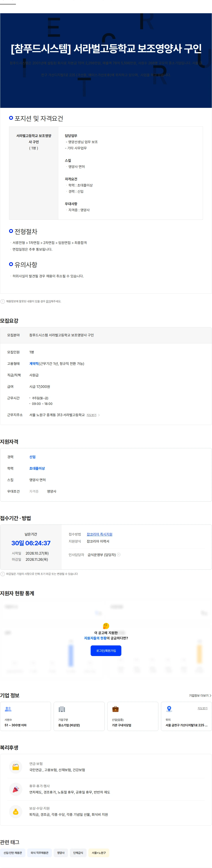212x868 pixels.
Task: Select the 영양사 tag
Action: point(61,853)
